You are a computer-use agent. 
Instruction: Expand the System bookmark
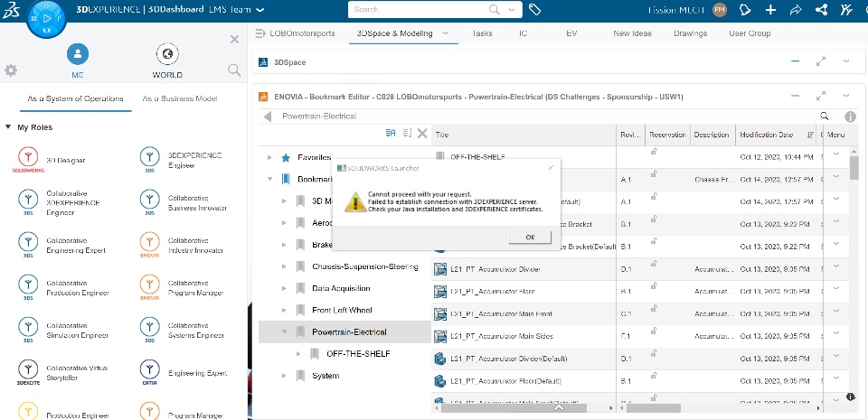[x=284, y=376]
